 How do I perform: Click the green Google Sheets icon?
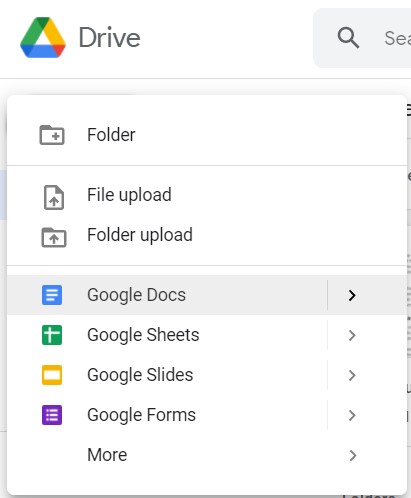click(x=52, y=335)
